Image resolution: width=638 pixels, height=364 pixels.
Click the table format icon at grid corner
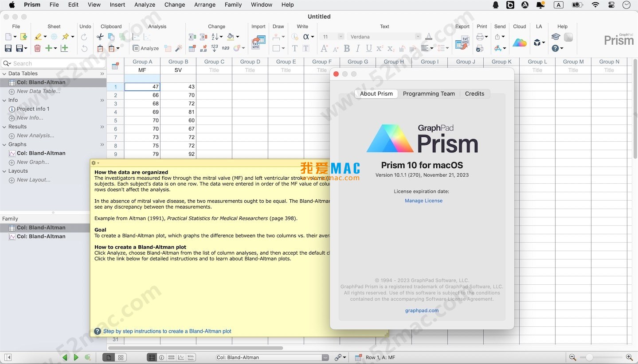[x=115, y=66]
